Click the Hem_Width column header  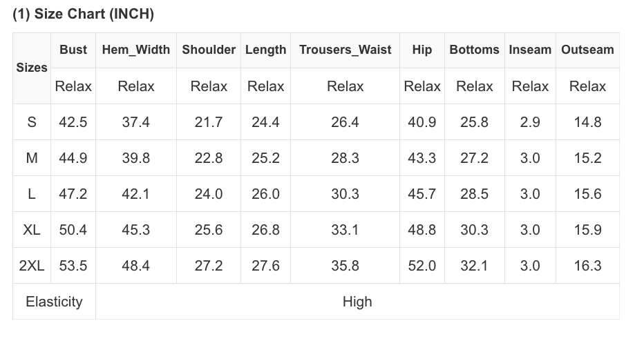pyautogui.click(x=135, y=50)
